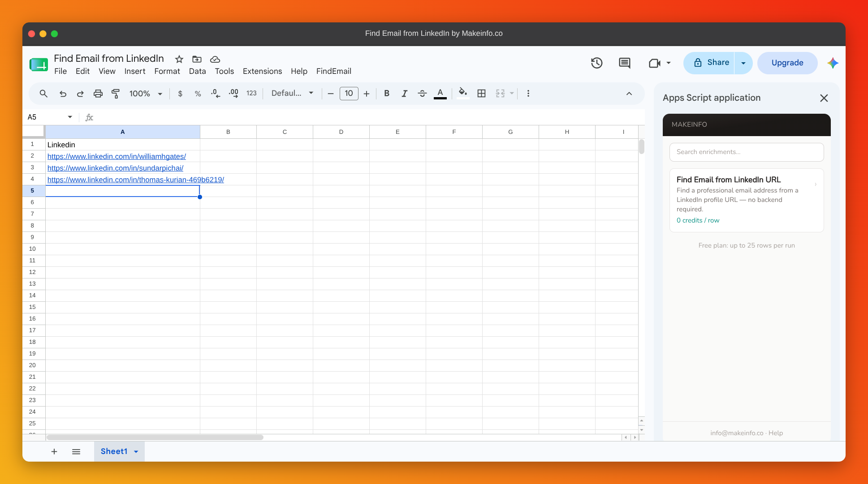Open the thomas-kurian LinkedIn link
This screenshot has height=484, width=868.
tap(136, 180)
